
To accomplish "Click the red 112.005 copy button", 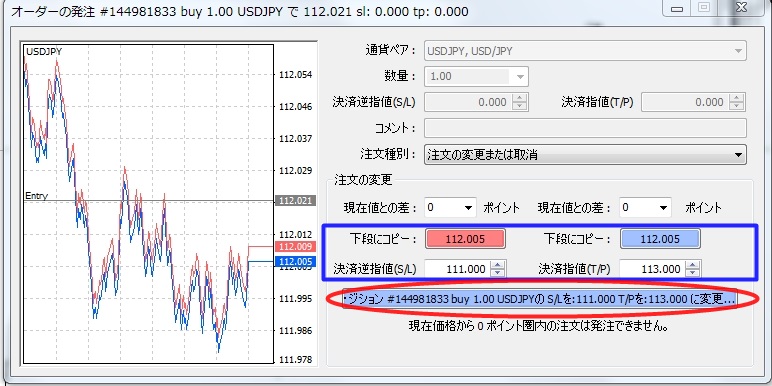I will 465,239.
